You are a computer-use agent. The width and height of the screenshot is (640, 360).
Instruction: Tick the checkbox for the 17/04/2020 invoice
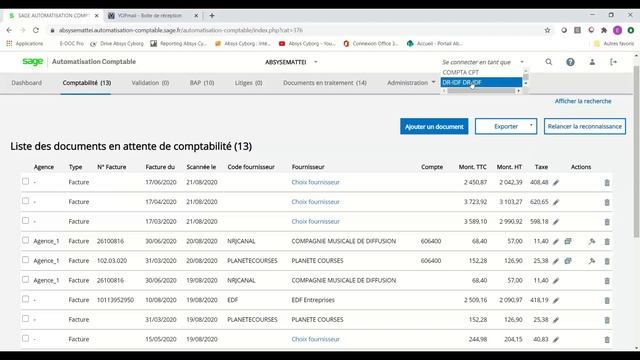click(x=25, y=201)
